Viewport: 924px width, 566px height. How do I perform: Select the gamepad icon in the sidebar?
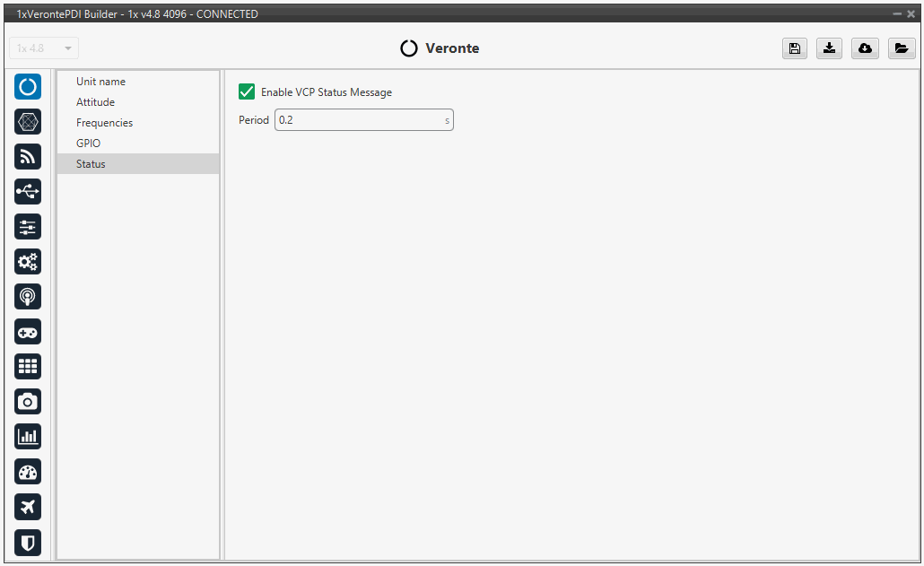click(x=28, y=332)
